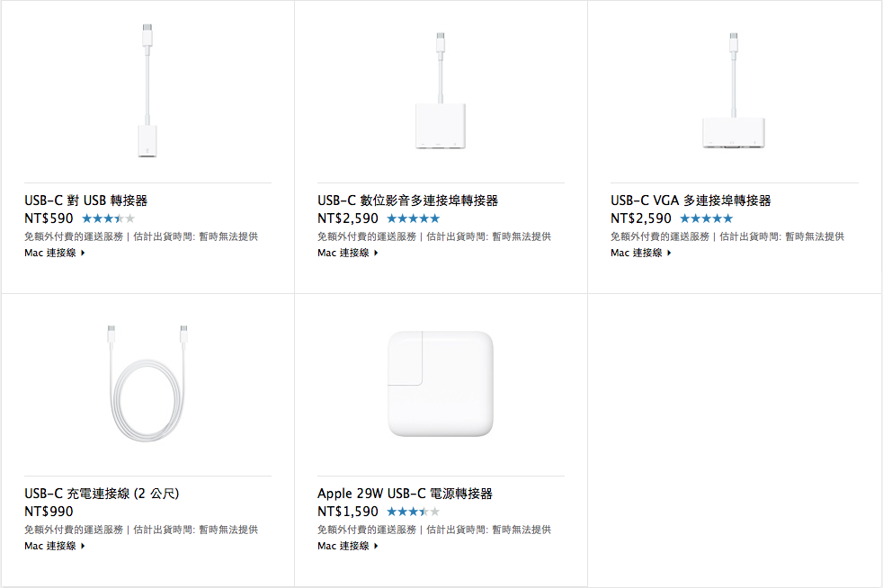The width and height of the screenshot is (883, 588).
Task: Open the USB-C 數位影音多連接埠轉接器 title link
Action: click(x=407, y=200)
